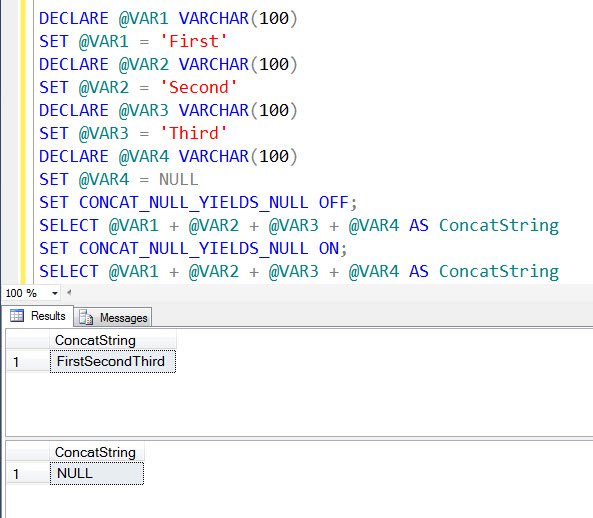Click ConcatString header of second result grid

[97, 452]
